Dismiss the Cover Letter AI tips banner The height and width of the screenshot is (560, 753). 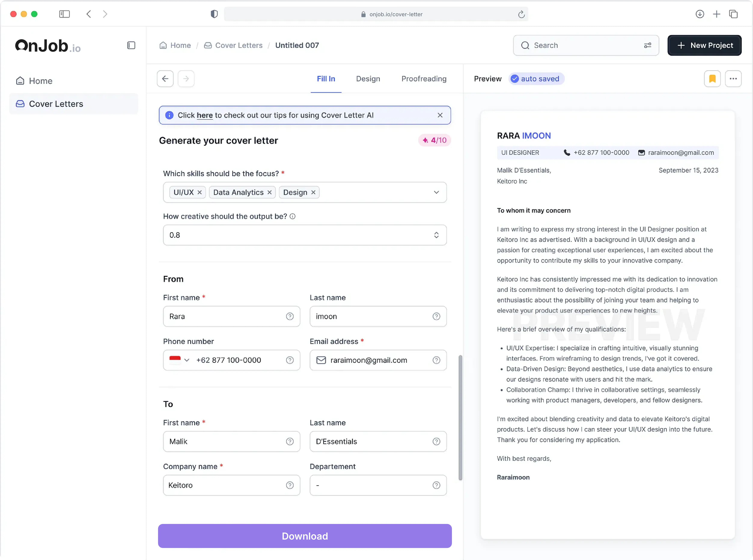[440, 115]
